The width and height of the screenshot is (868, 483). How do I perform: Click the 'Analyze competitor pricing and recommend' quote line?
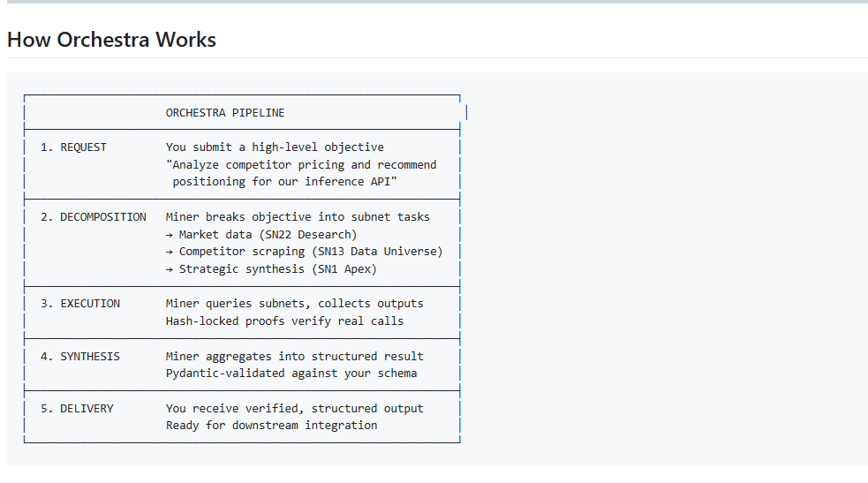(301, 165)
